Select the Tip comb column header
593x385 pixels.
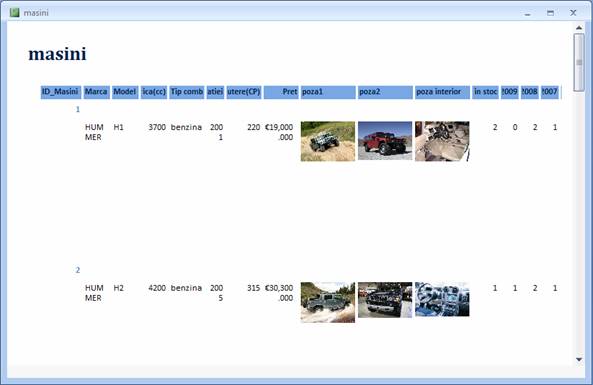pos(187,92)
